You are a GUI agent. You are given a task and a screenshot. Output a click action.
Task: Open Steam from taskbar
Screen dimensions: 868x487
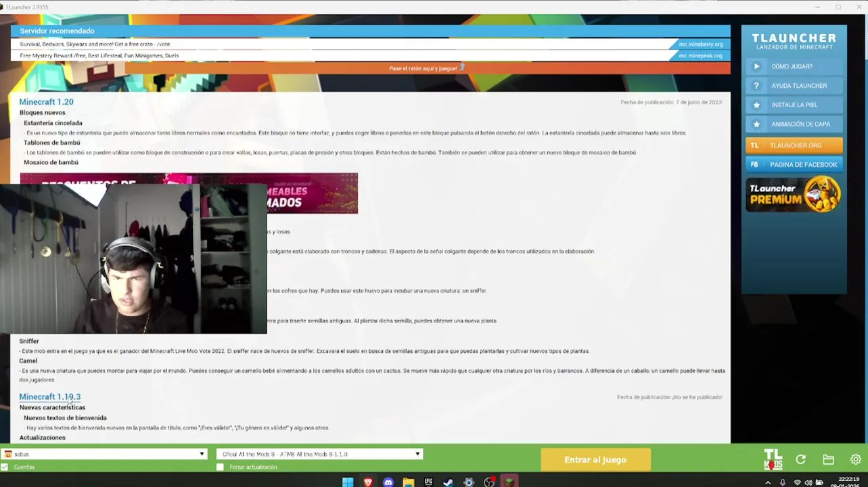coord(449,482)
